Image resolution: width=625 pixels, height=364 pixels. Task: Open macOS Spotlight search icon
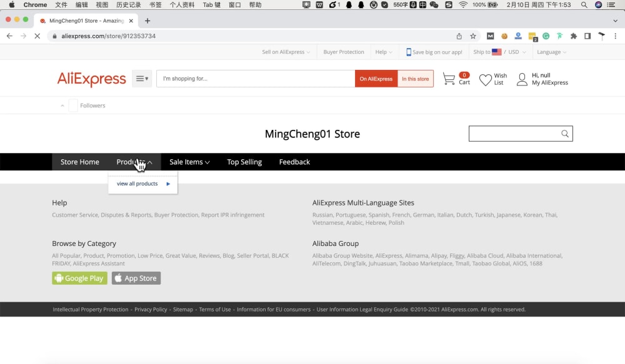click(x=584, y=5)
